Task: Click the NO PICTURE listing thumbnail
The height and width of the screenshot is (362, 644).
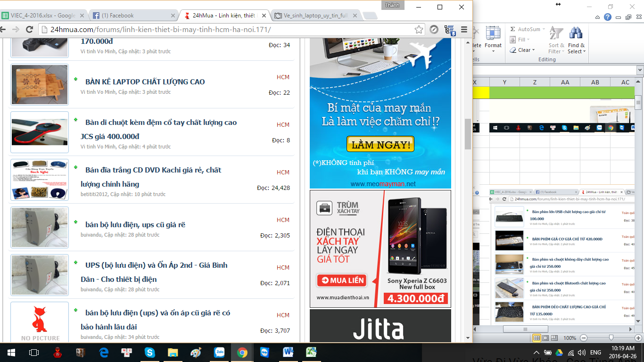Action: pyautogui.click(x=40, y=322)
